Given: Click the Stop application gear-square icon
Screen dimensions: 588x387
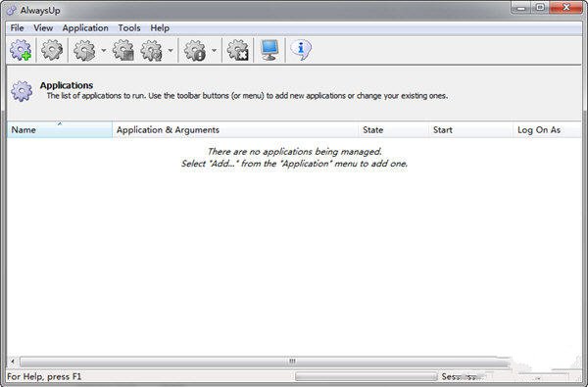Looking at the screenshot, I should [x=123, y=50].
